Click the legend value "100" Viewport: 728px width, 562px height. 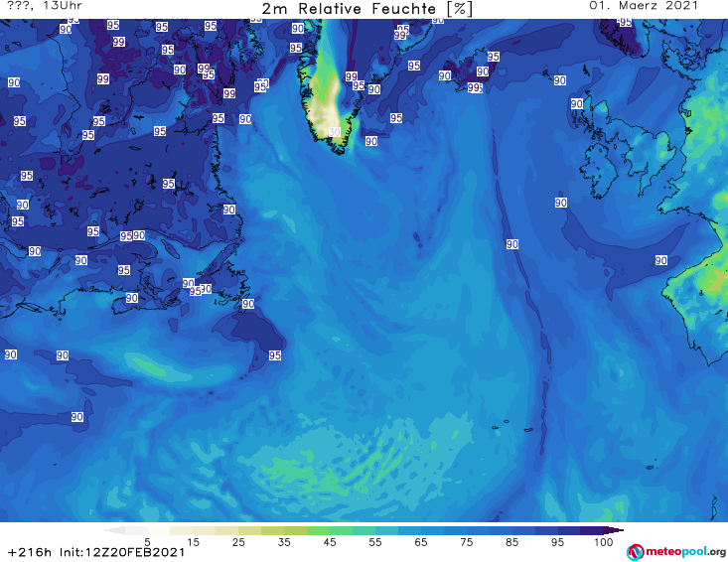[x=604, y=542]
